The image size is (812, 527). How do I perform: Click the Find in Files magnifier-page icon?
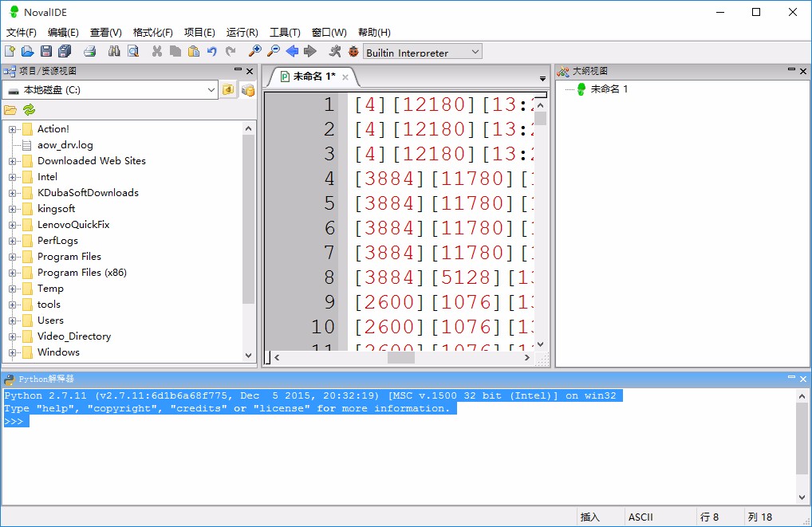133,51
